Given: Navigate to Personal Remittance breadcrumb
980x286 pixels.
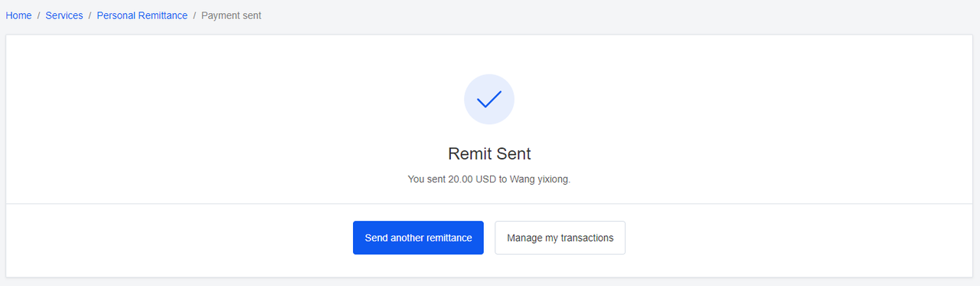Looking at the screenshot, I should coord(142,15).
